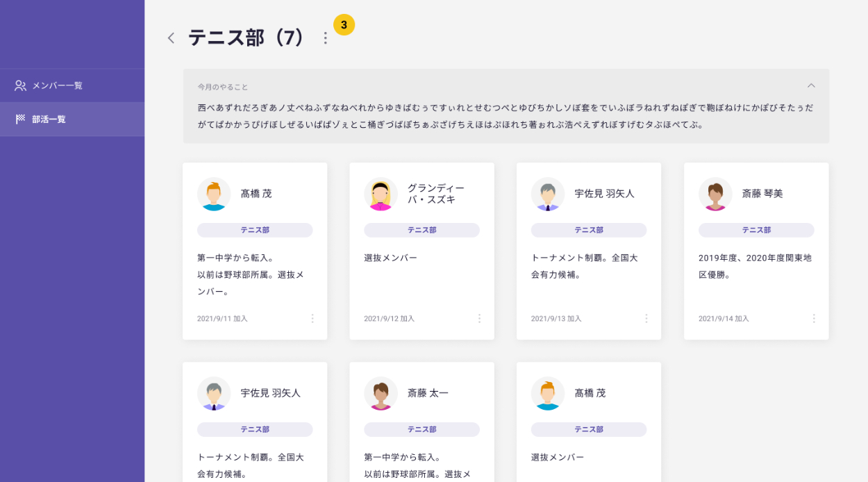Click the avatar of グランディーバ・スズキ
The image size is (868, 482).
[x=381, y=194]
